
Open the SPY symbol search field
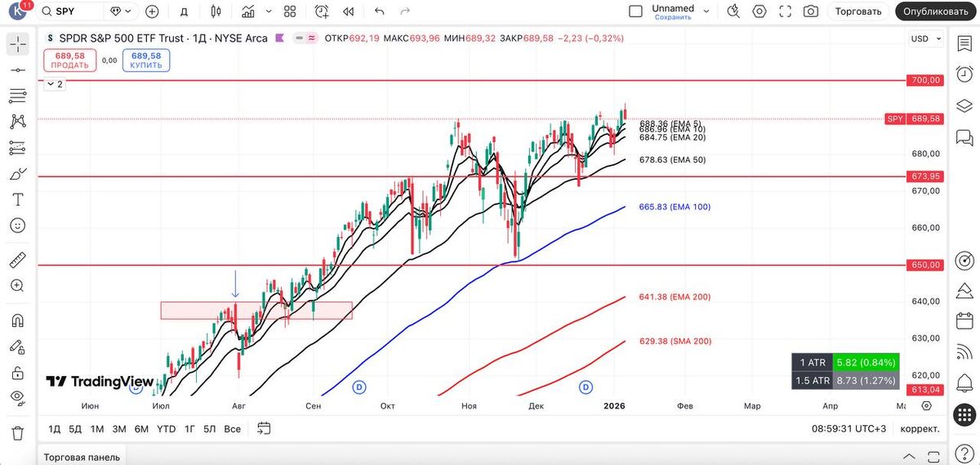(x=70, y=11)
